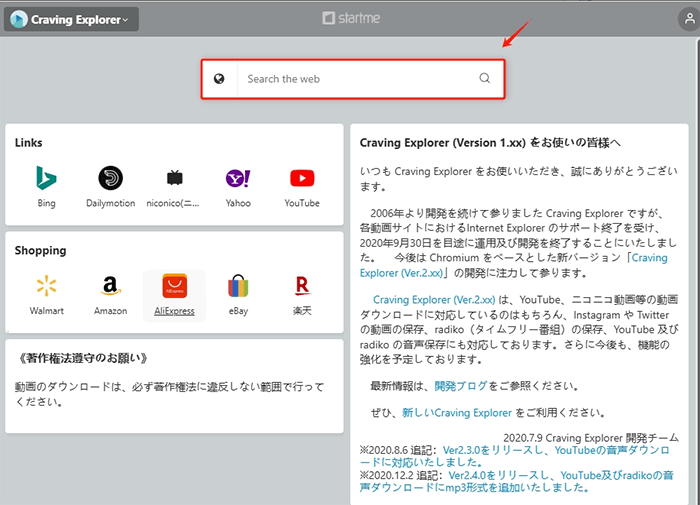The image size is (700, 505).
Task: Open the Craving Explorer (Ver.2.xx) link after 新バージョン
Action: coord(513,265)
